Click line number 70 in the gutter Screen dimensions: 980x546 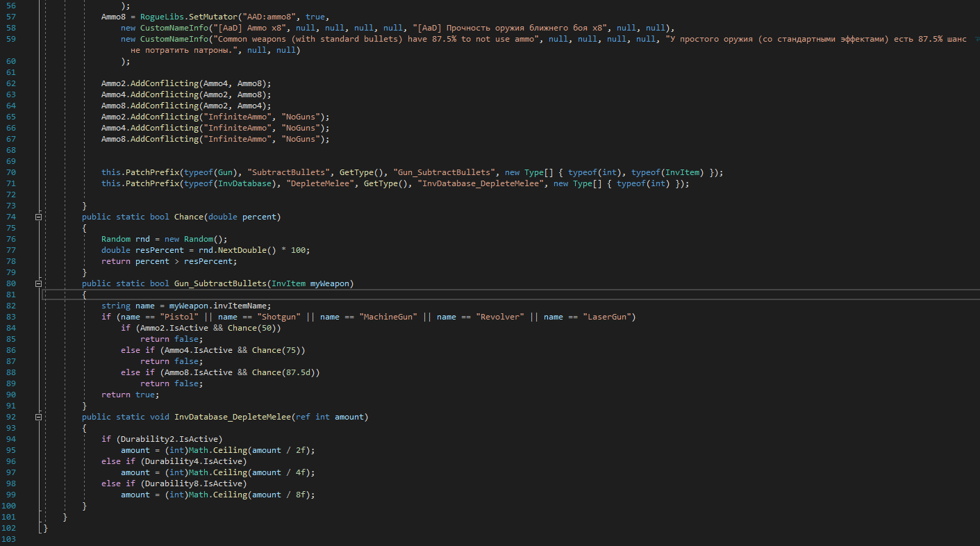[10, 172]
